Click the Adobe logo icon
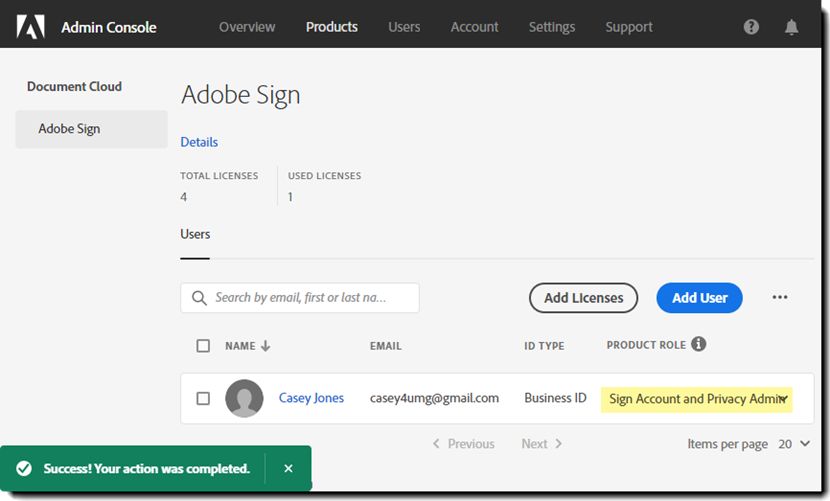The image size is (830, 501). tap(30, 27)
